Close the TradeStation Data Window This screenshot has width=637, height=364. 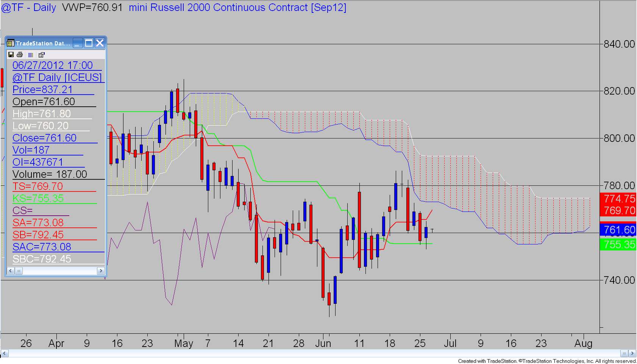[x=100, y=43]
